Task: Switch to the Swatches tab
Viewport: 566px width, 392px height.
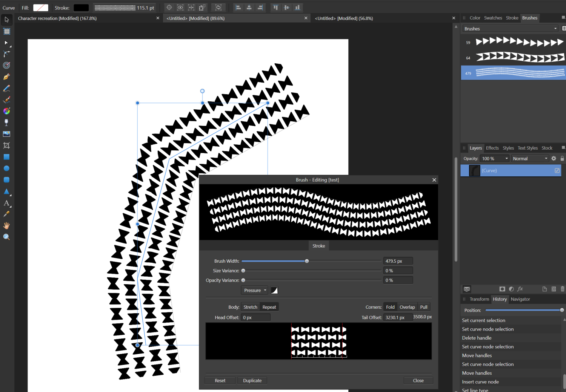Action: pyautogui.click(x=493, y=18)
